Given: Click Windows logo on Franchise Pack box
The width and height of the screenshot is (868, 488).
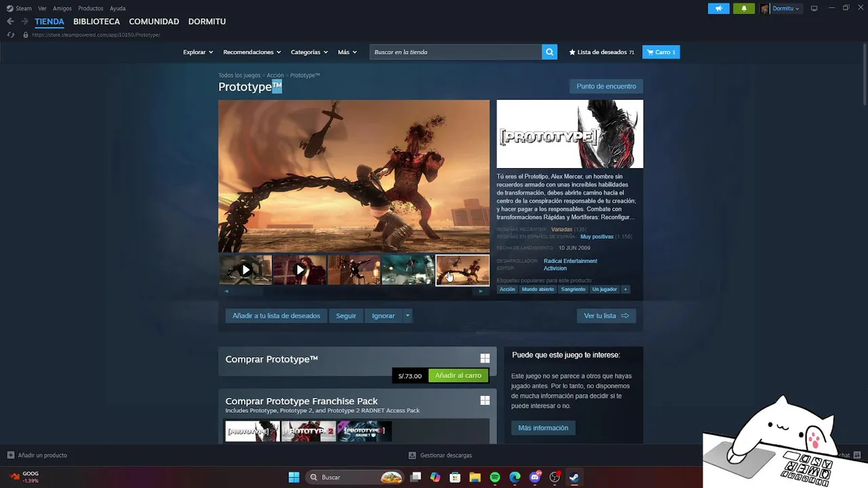Looking at the screenshot, I should coord(485,401).
